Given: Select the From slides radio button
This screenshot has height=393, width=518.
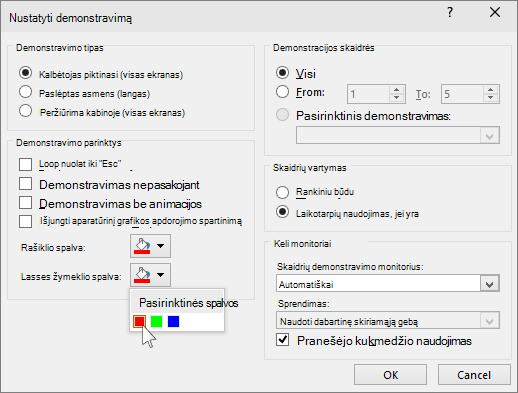Looking at the screenshot, I should tap(282, 92).
